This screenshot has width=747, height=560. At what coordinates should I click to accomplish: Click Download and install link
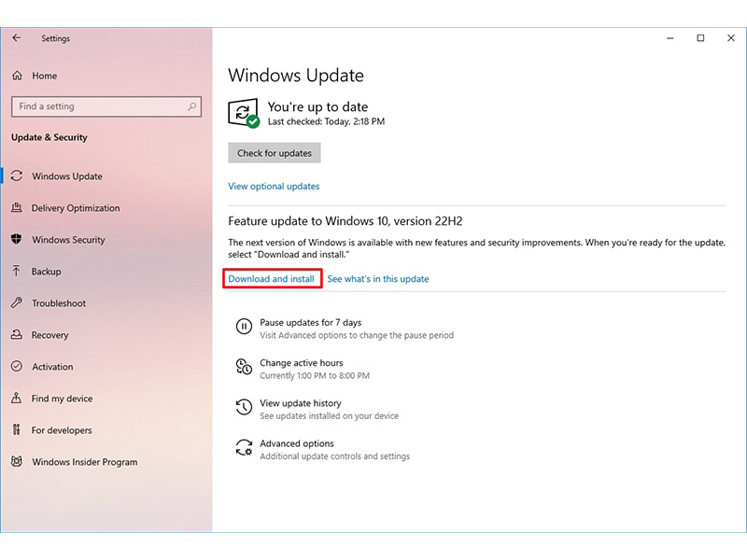point(271,278)
